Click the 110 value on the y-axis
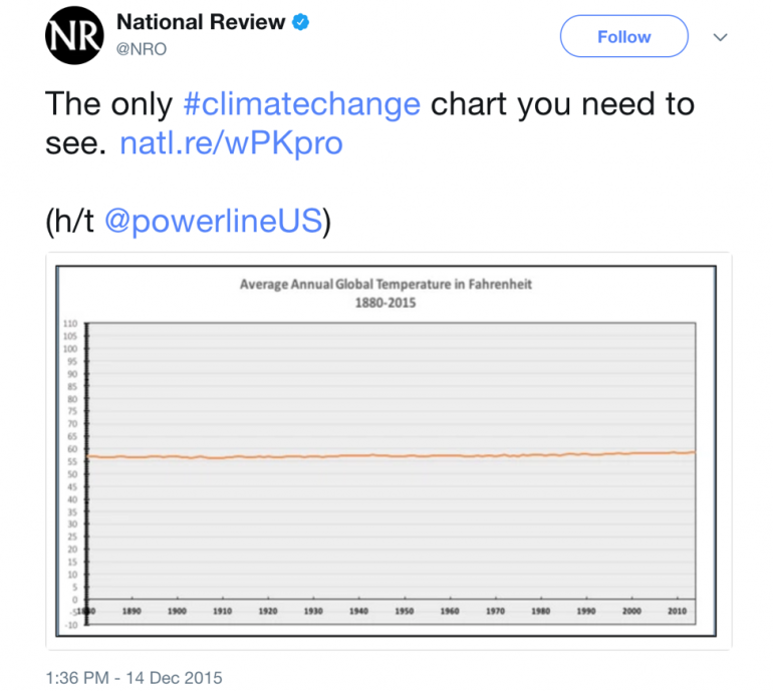 click(x=70, y=324)
